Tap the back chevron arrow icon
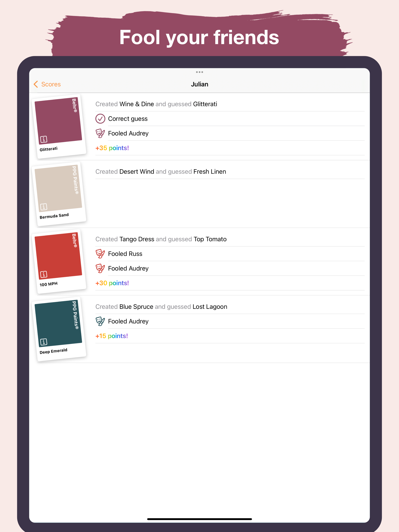Image resolution: width=399 pixels, height=532 pixels. pos(36,84)
